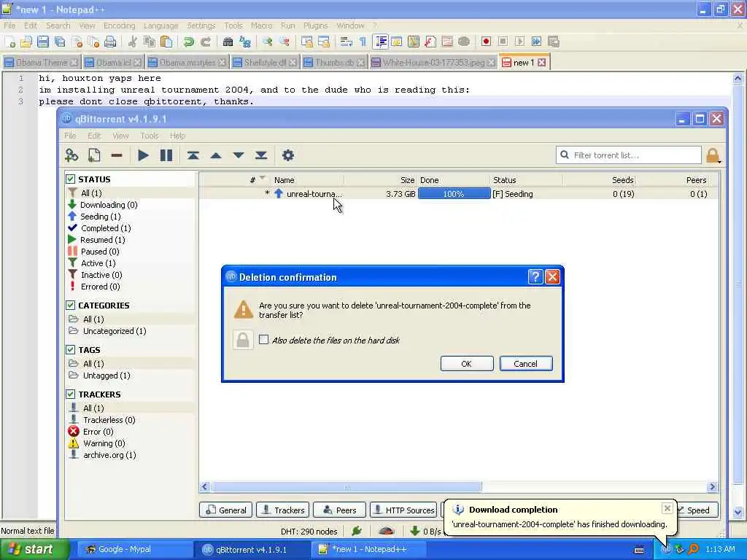Image resolution: width=747 pixels, height=560 pixels.
Task: Click the lock icon in Deletion confirmation dialog
Action: pos(243,340)
